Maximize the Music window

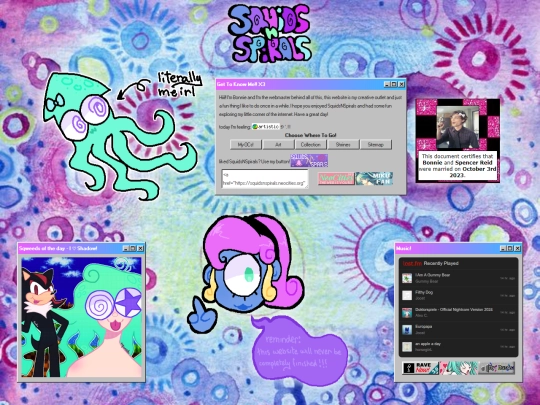pos(510,248)
